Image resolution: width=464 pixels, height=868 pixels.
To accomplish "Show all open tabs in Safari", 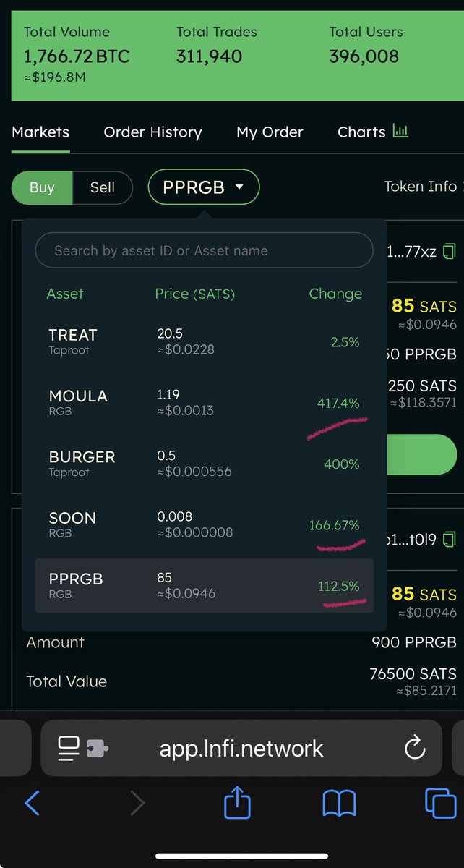I will 440,804.
